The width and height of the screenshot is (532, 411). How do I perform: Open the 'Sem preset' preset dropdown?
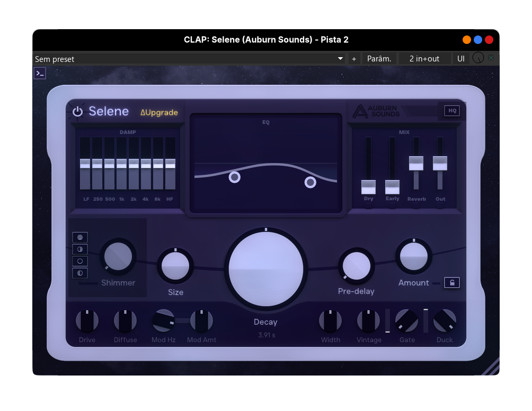(189, 59)
